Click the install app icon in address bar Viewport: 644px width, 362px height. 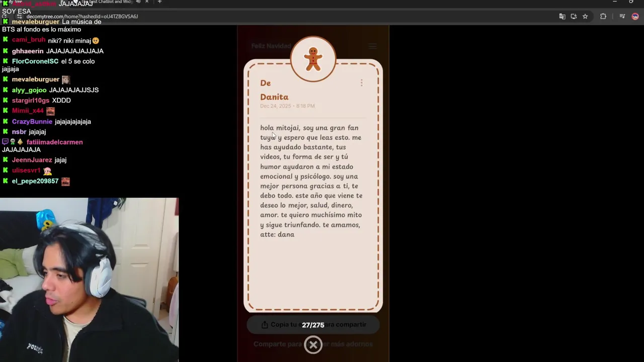coord(574,17)
